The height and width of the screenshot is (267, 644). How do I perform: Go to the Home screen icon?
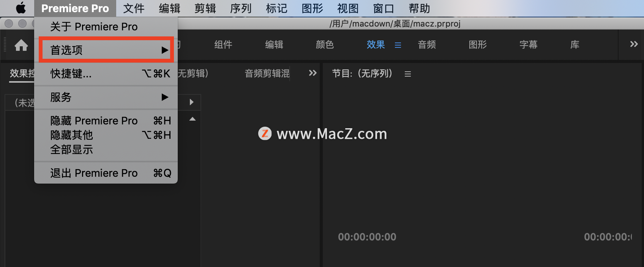21,45
